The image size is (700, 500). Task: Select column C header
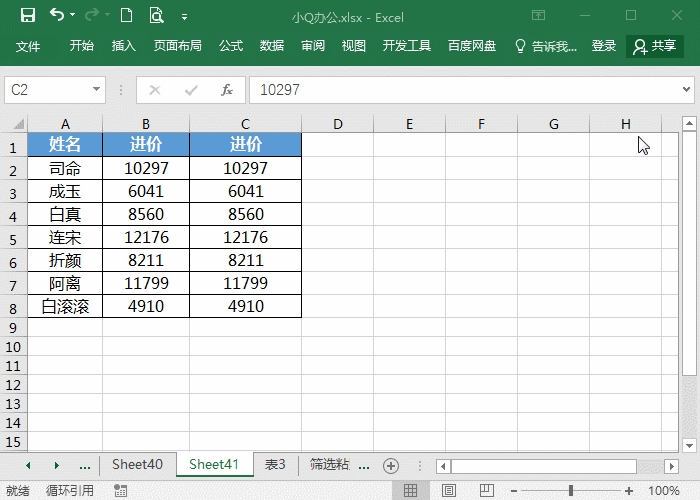(x=246, y=124)
